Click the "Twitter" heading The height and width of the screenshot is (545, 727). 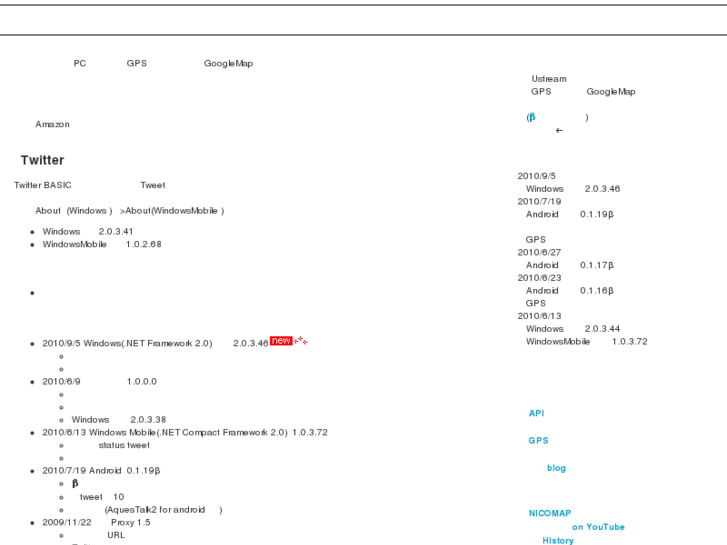[42, 160]
